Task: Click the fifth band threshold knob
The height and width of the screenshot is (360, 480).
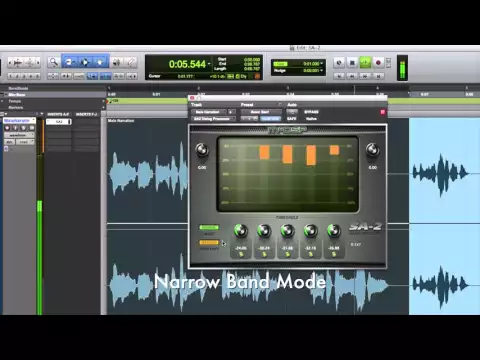Action: 334,230
